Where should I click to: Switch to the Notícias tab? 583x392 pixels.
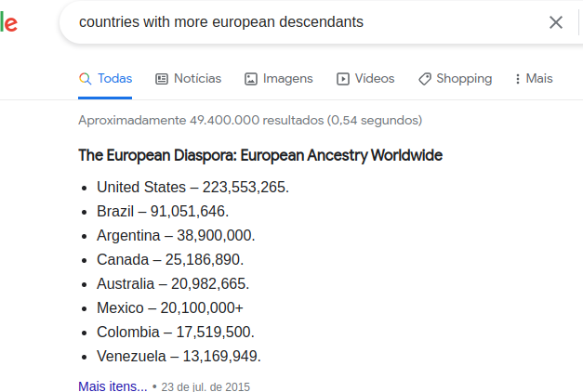point(188,79)
